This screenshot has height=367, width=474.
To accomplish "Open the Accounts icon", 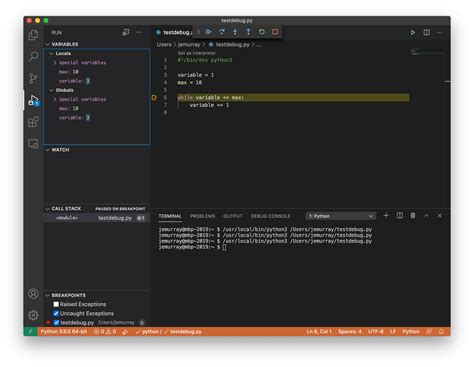I will [33, 294].
